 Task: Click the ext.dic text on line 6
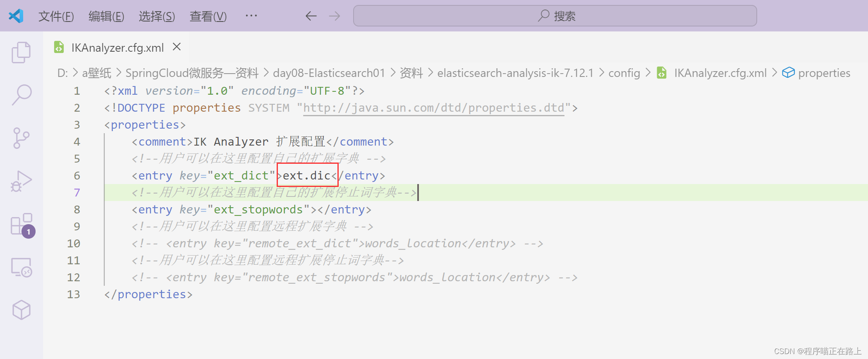coord(307,176)
